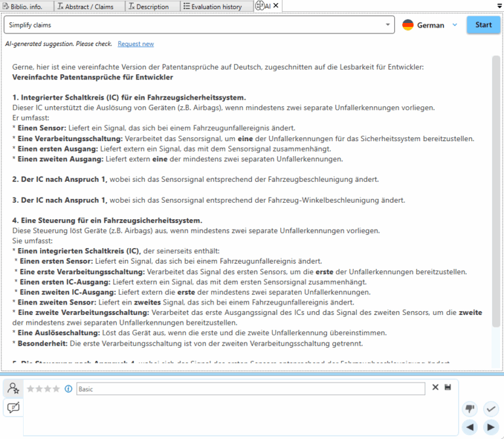Clear the rating entry with X icon

(435, 387)
